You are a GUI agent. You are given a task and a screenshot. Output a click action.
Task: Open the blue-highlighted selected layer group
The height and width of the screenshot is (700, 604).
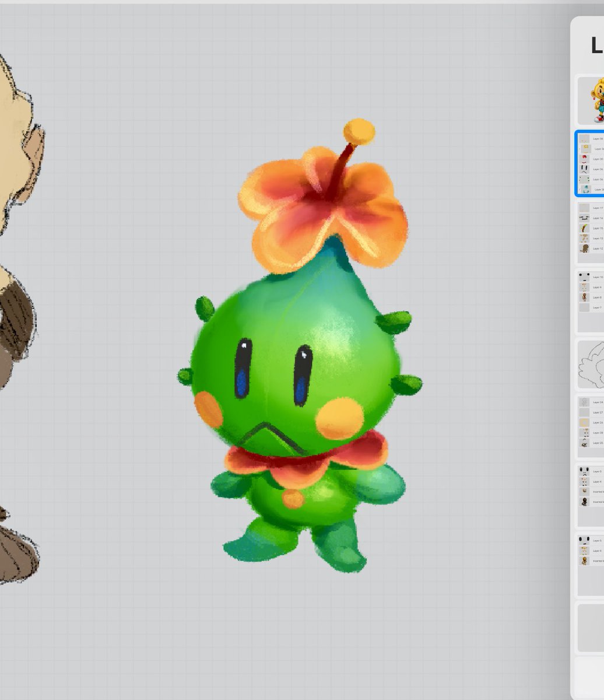pos(590,164)
